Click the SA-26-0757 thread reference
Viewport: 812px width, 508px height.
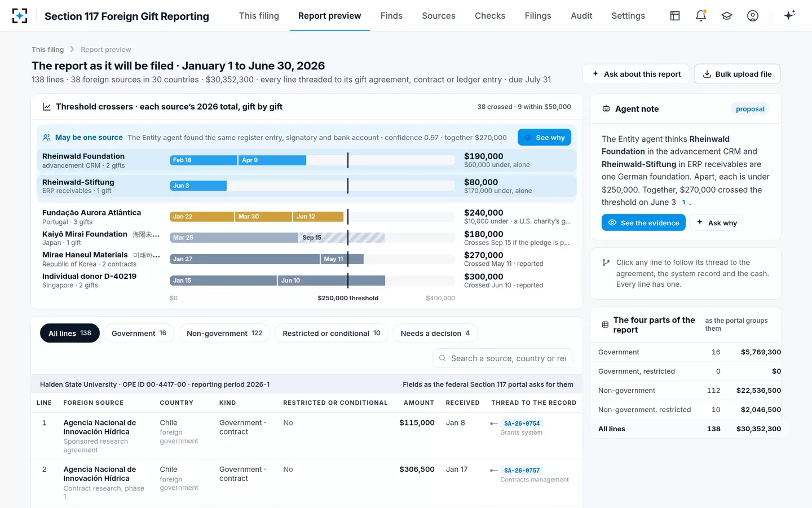coord(522,470)
